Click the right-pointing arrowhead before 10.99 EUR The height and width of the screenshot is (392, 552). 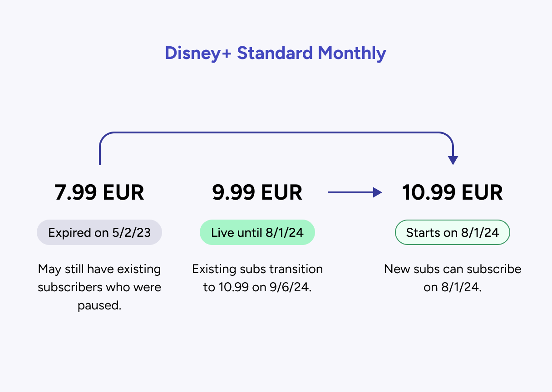tap(377, 193)
